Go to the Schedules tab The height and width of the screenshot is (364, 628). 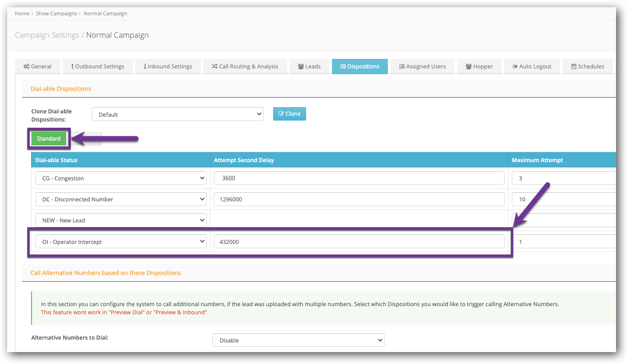pos(587,66)
